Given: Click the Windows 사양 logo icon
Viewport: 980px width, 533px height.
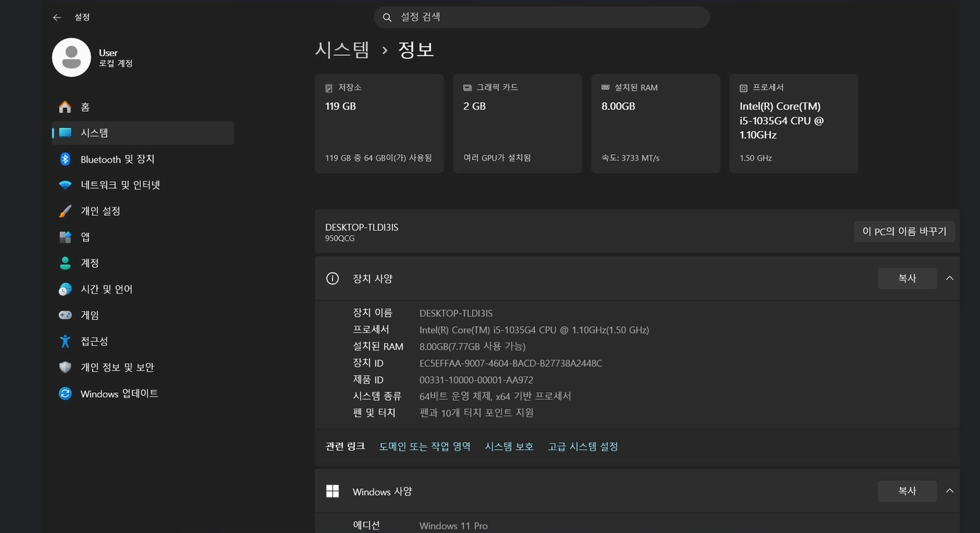Looking at the screenshot, I should 332,491.
